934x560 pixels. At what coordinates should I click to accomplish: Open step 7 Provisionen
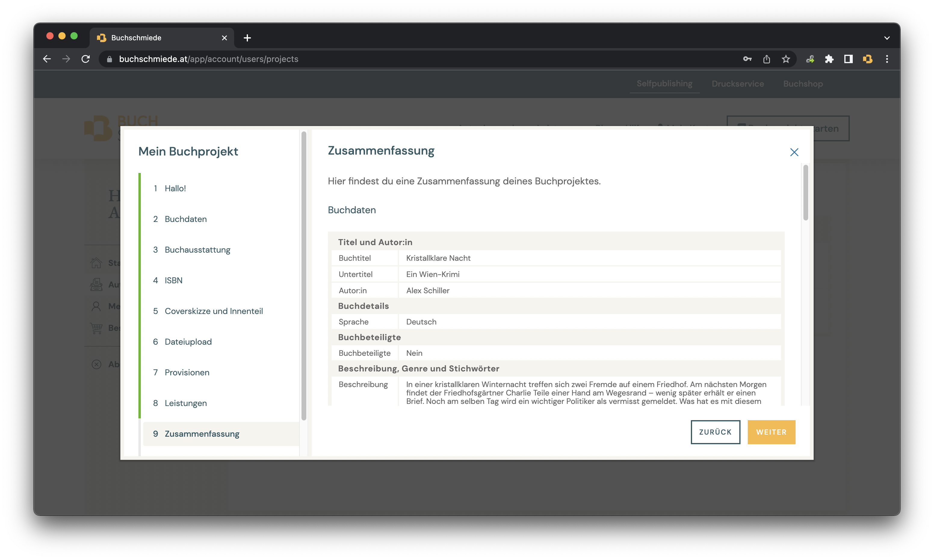[x=187, y=372]
